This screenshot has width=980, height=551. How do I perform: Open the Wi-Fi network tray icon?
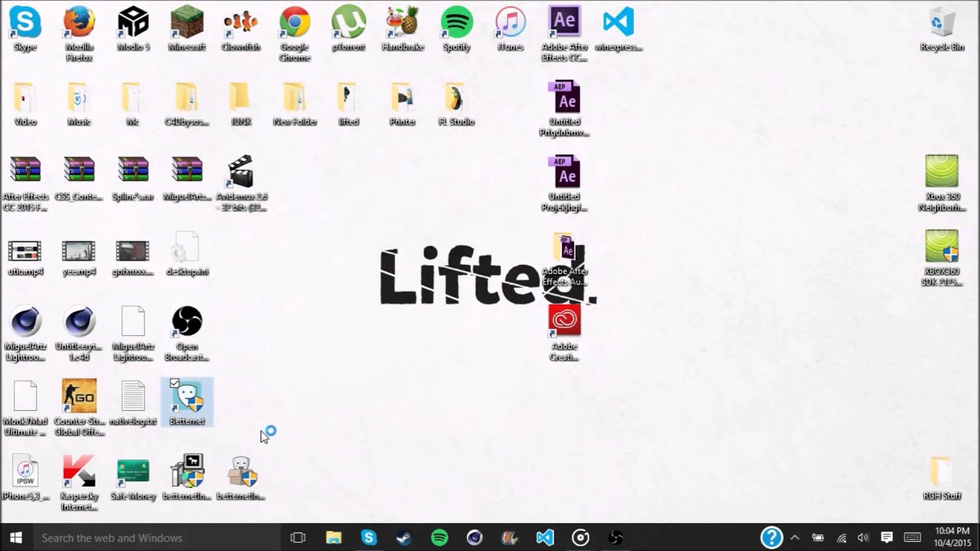point(841,538)
